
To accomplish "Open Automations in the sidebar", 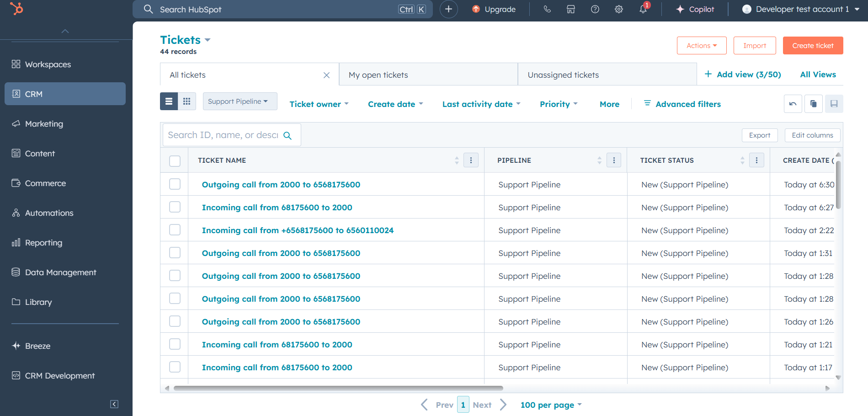I will coord(65,213).
